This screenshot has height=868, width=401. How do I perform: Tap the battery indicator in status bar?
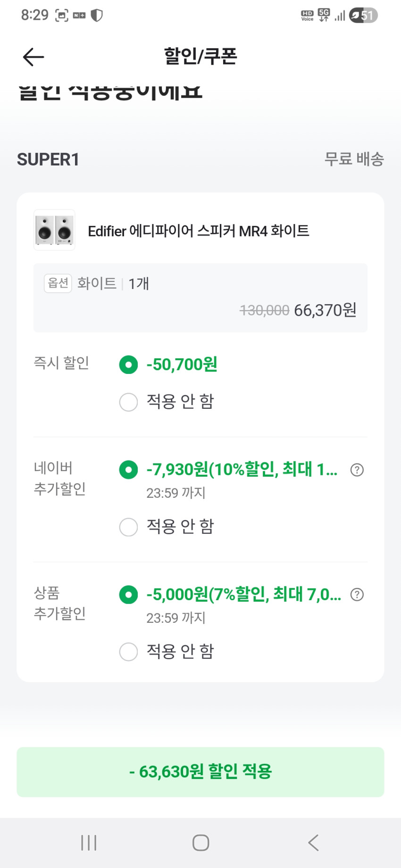click(363, 16)
